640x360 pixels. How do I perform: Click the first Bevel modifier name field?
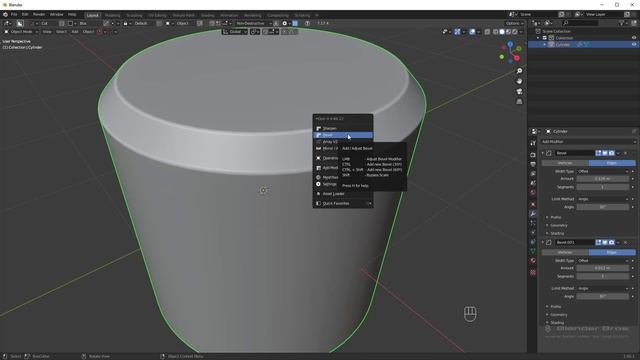coord(574,153)
